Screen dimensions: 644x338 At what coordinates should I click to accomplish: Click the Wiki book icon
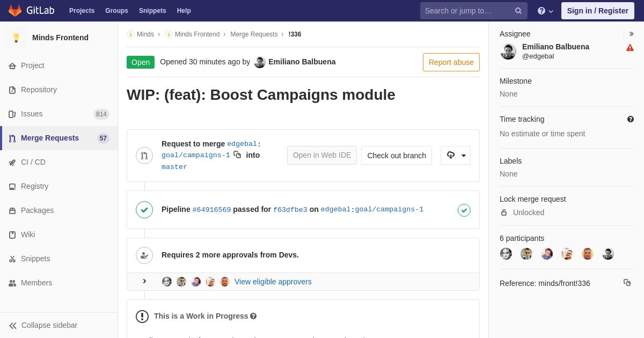(12, 235)
